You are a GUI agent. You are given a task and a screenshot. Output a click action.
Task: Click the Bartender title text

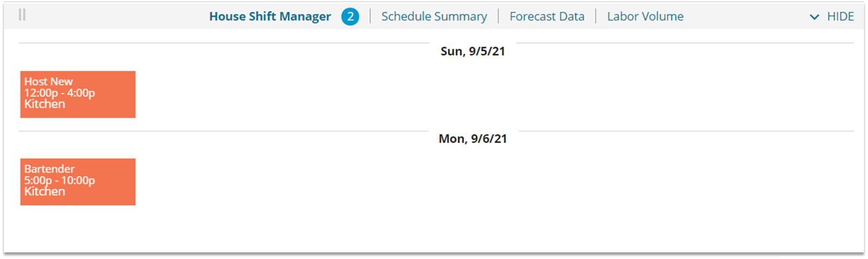(50, 169)
